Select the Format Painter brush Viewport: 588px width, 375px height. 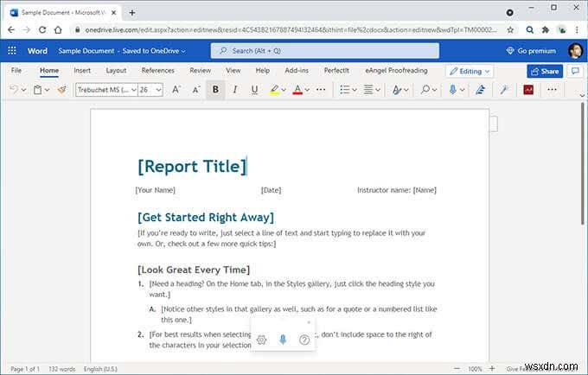click(x=62, y=90)
